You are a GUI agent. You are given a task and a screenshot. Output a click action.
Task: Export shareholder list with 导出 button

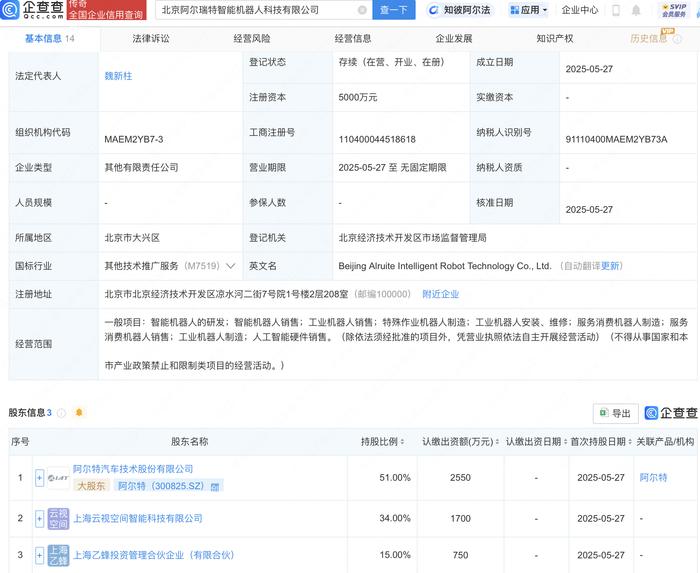point(615,414)
